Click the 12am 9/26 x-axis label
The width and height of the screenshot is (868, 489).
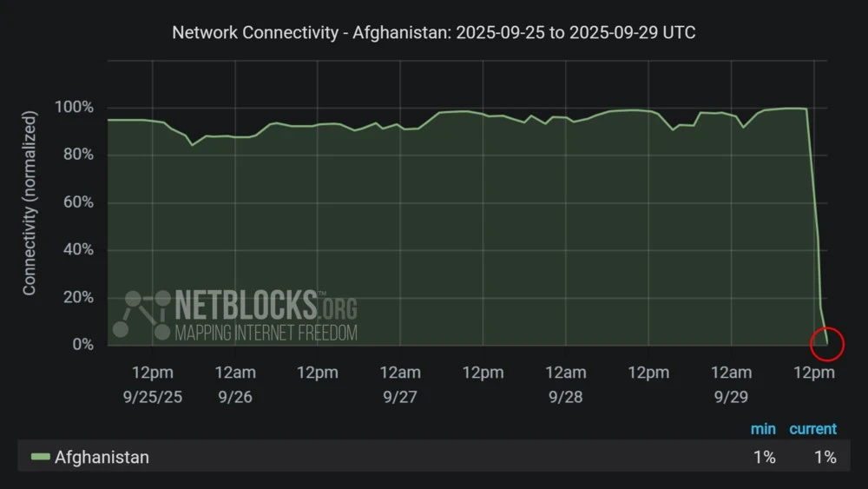[235, 382]
